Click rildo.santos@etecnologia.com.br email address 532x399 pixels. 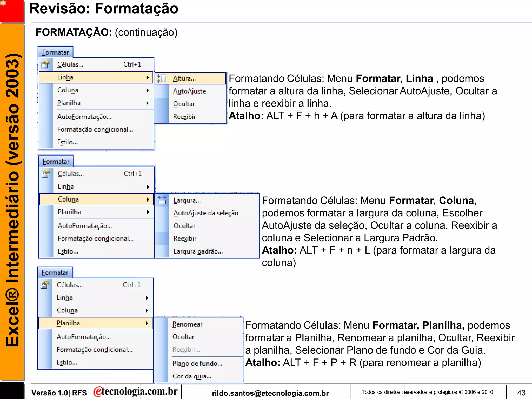270,393
